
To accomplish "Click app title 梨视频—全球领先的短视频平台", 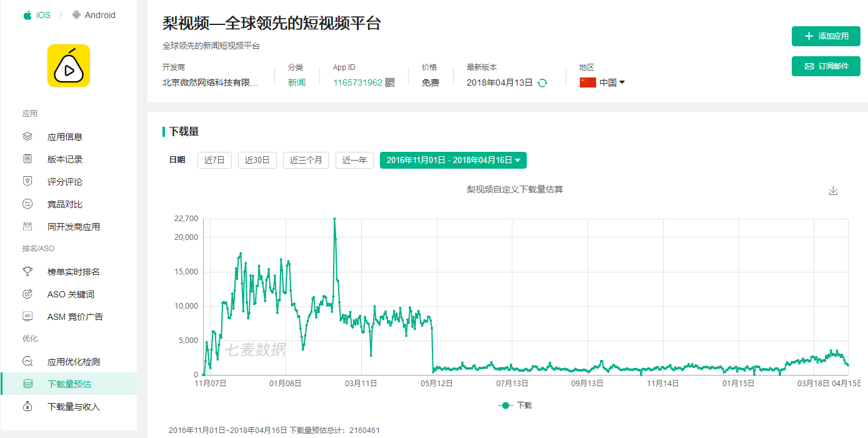I will [271, 24].
